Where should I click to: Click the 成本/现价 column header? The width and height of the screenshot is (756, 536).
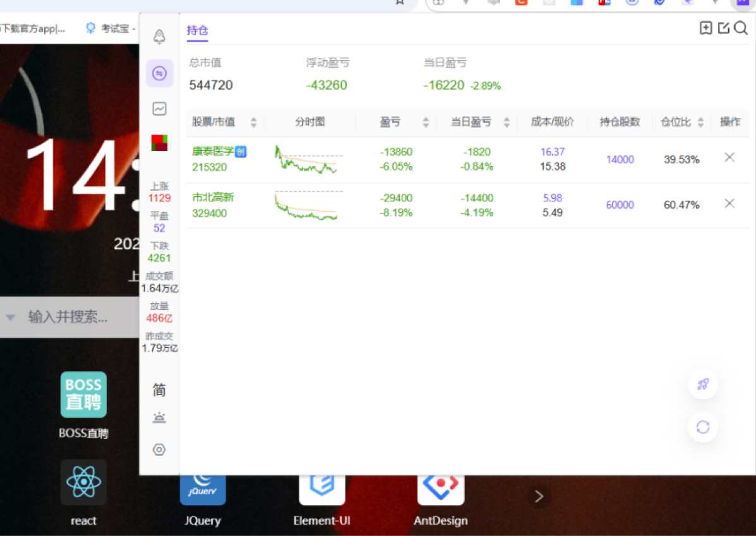pyautogui.click(x=553, y=122)
